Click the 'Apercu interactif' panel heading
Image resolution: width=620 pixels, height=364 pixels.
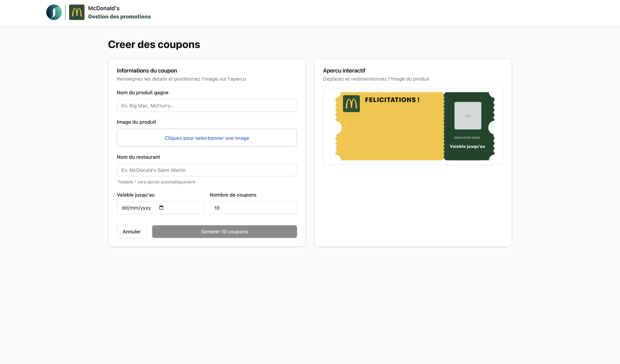344,71
